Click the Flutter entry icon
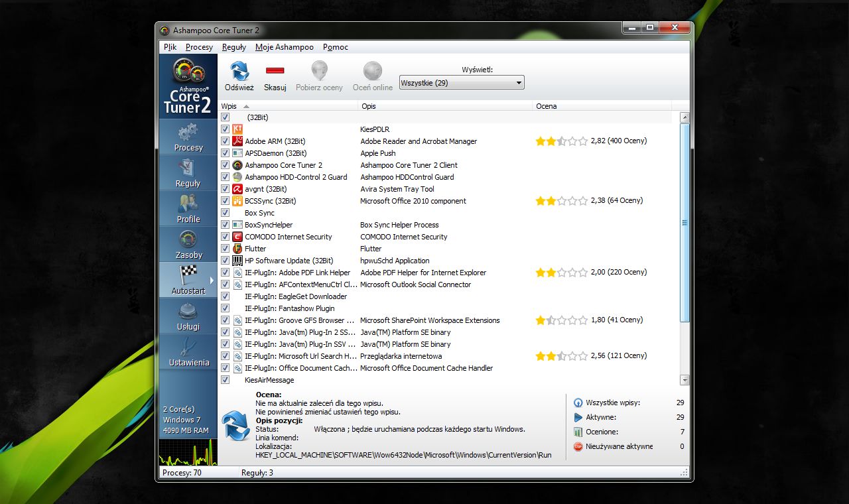 (237, 249)
